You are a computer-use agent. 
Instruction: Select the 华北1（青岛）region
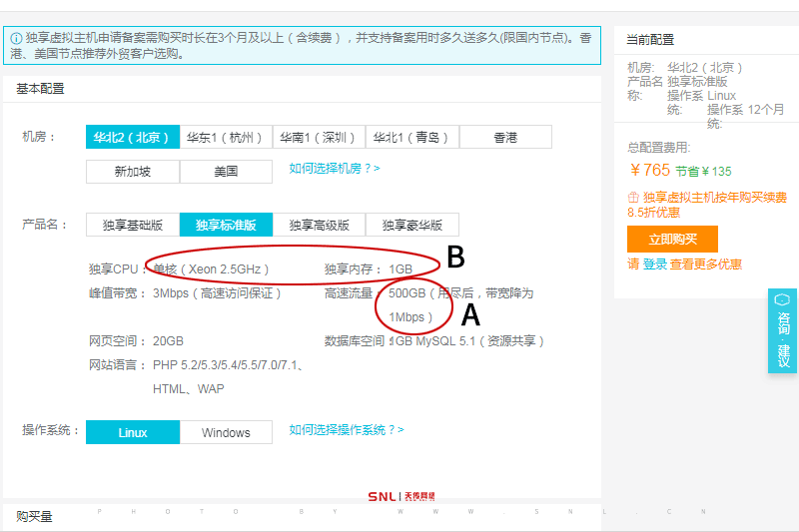click(411, 138)
